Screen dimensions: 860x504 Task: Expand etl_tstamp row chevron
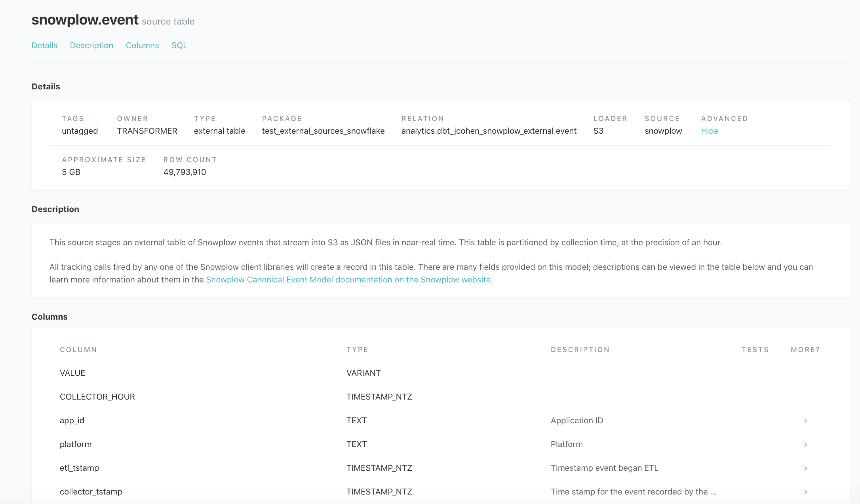click(x=805, y=468)
